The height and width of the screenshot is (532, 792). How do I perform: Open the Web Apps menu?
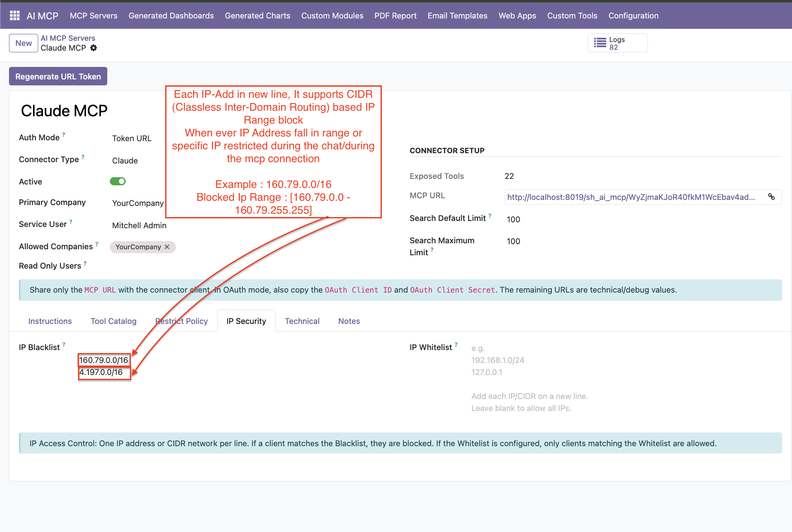(517, 16)
